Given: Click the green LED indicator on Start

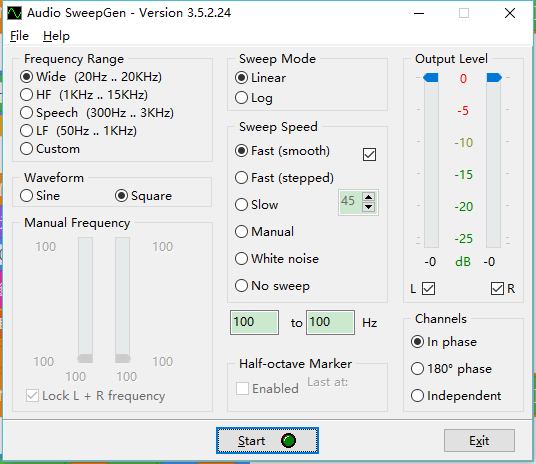Looking at the screenshot, I should point(288,440).
